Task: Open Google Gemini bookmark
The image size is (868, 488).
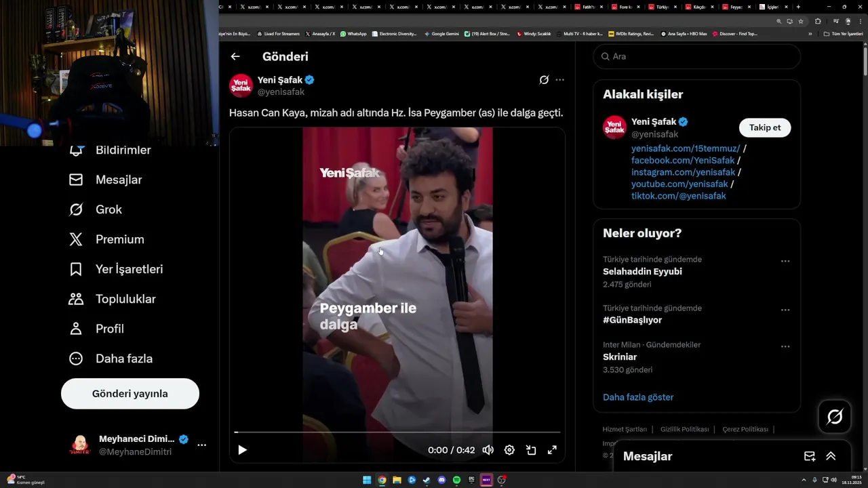Action: coord(441,34)
